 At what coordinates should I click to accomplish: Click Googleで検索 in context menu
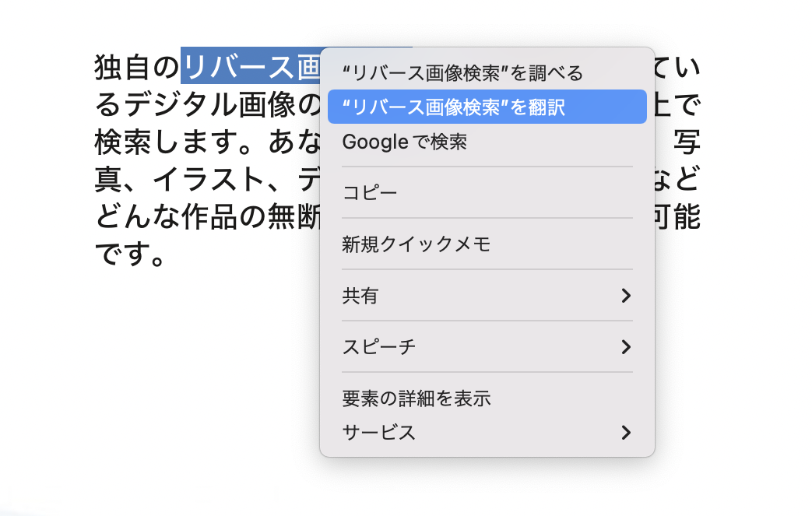coord(404,142)
